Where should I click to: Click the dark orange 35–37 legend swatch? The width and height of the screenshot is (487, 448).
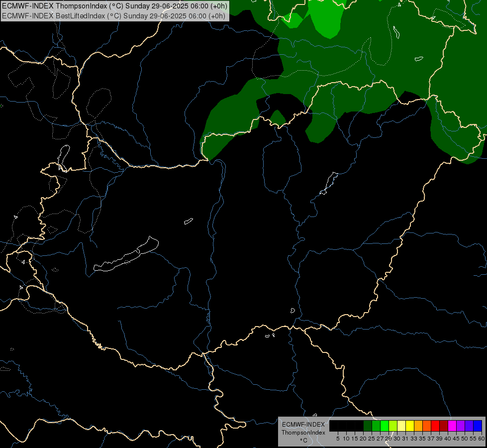click(x=427, y=426)
